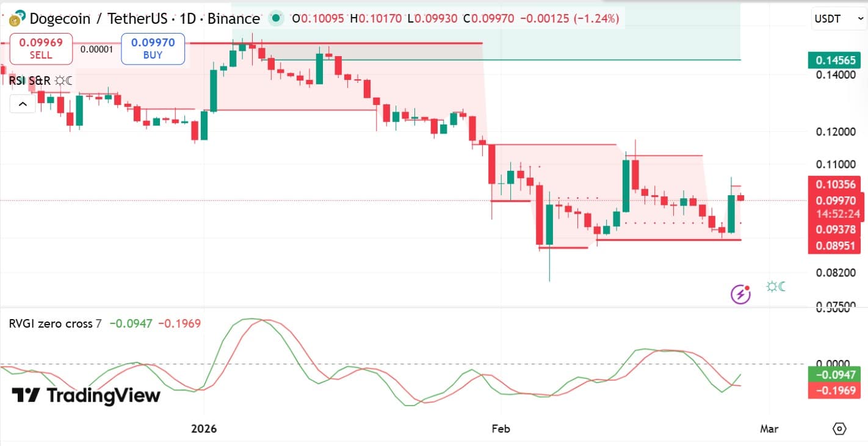Click the sun icon beside RSI S&R
The height and width of the screenshot is (446, 868).
tap(59, 80)
